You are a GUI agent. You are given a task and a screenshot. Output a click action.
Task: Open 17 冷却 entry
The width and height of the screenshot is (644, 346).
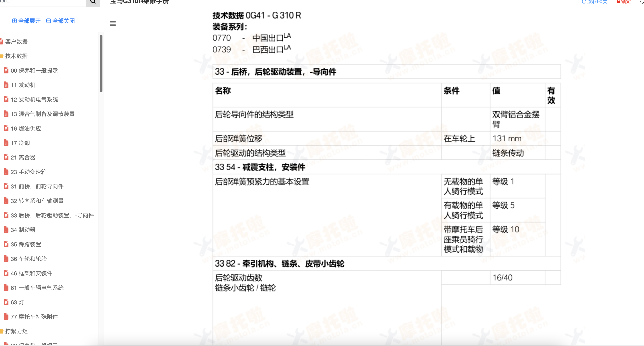20,143
